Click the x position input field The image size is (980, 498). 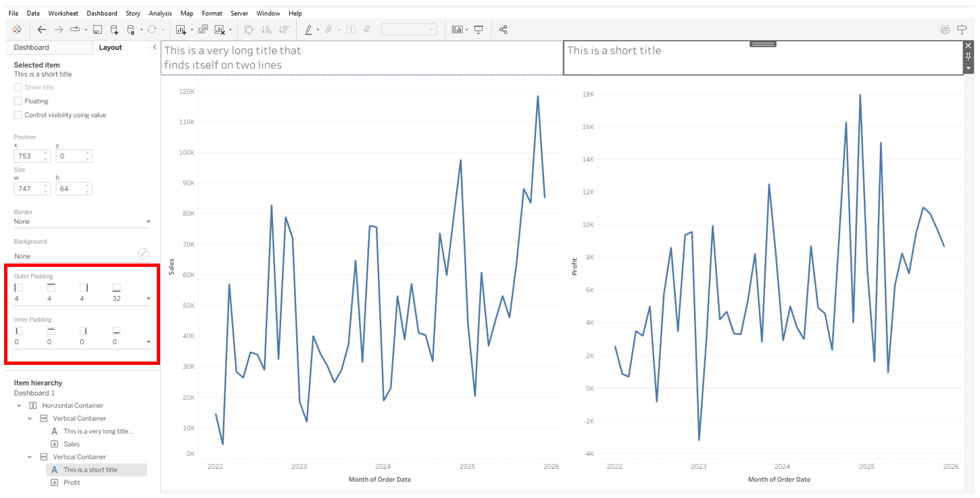coord(28,156)
